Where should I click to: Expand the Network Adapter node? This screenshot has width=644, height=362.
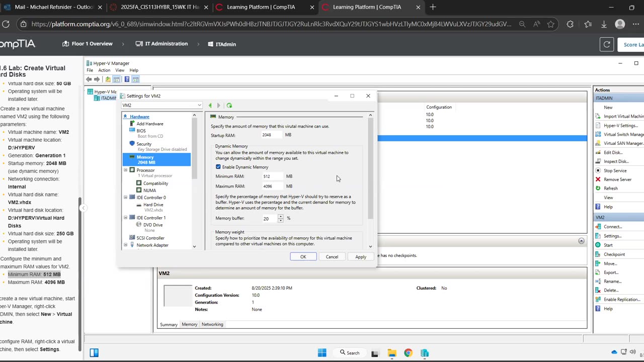pyautogui.click(x=126, y=245)
